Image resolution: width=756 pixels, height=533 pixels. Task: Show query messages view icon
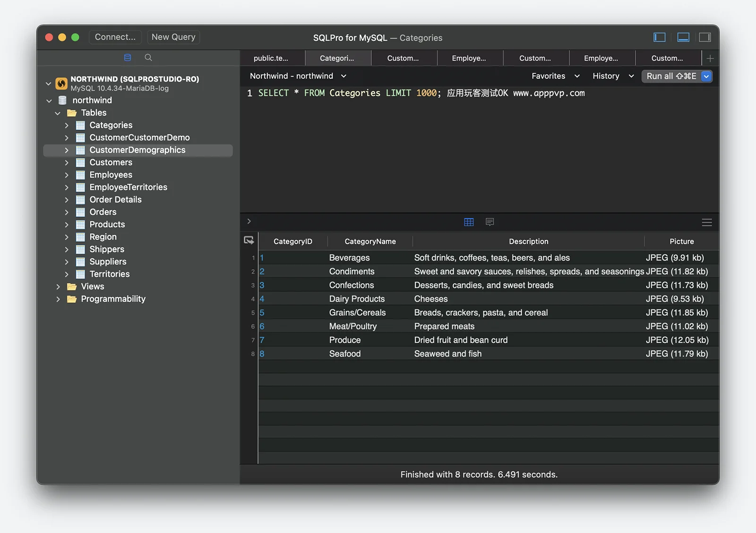pos(490,222)
